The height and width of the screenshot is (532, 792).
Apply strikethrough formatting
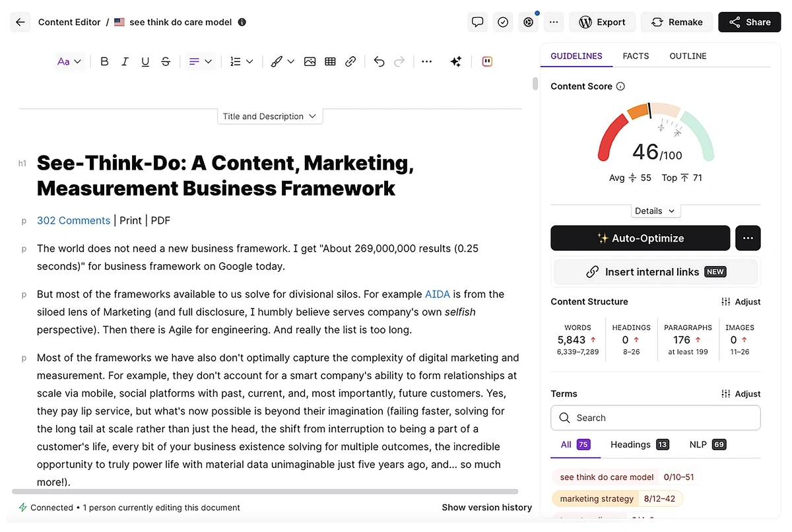click(x=166, y=61)
